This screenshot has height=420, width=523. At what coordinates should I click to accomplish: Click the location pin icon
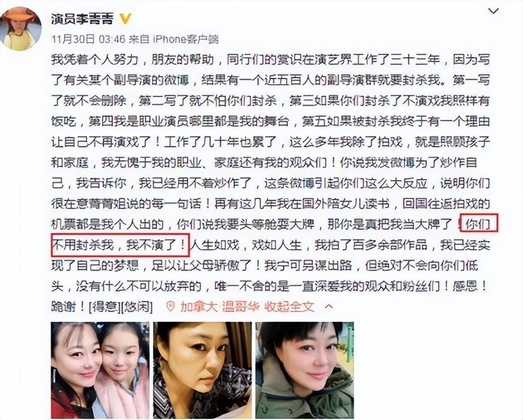click(170, 306)
